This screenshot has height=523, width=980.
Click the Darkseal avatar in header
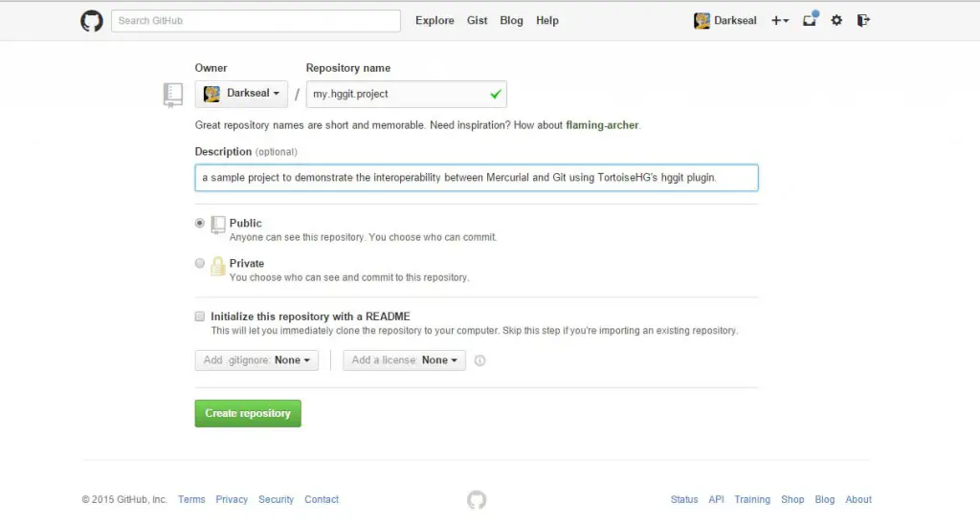[702, 21]
